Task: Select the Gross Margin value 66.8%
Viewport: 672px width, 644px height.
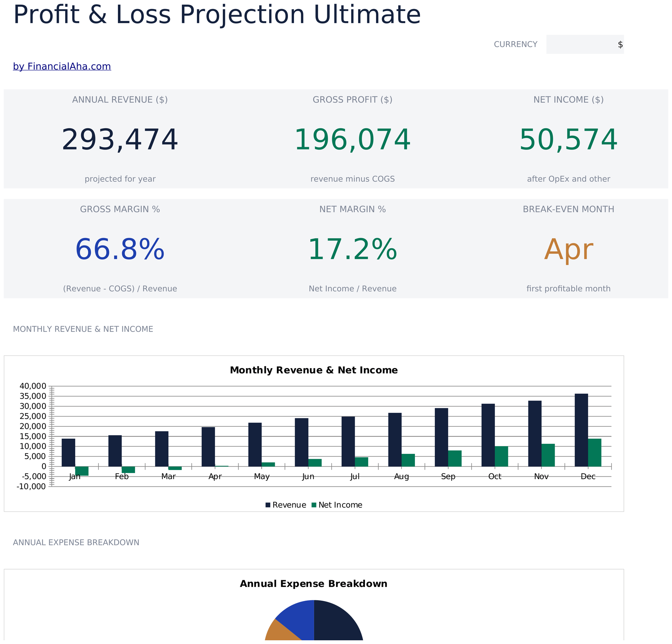Action: (120, 250)
